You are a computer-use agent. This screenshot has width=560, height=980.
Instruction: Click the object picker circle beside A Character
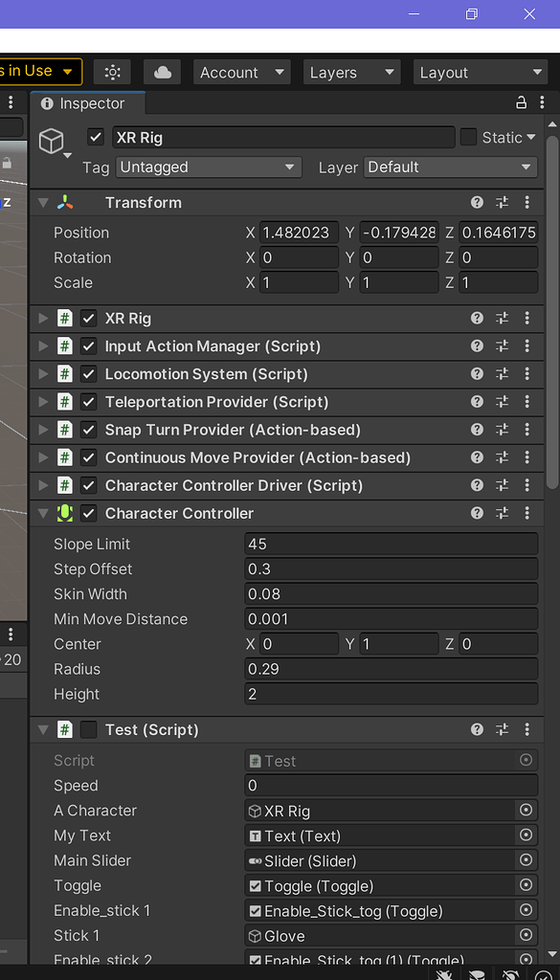coord(526,810)
